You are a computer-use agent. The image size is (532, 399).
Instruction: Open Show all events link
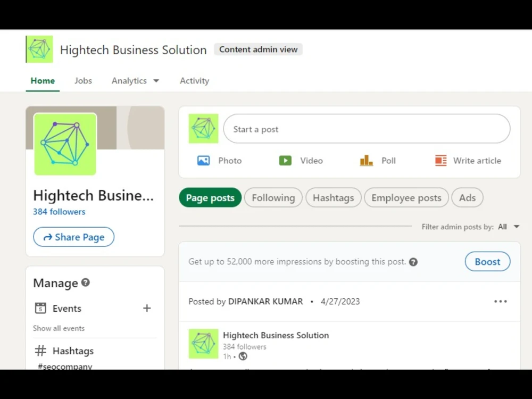click(x=59, y=328)
